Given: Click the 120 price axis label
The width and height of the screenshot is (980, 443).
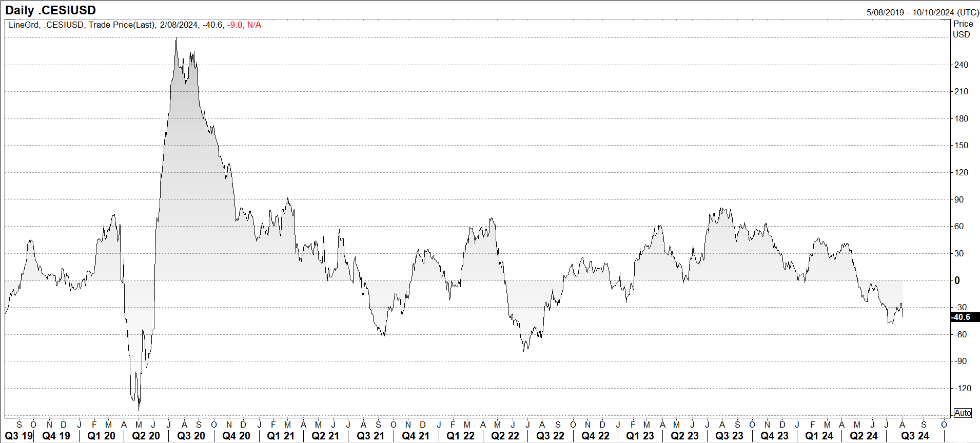Looking at the screenshot, I should point(961,172).
